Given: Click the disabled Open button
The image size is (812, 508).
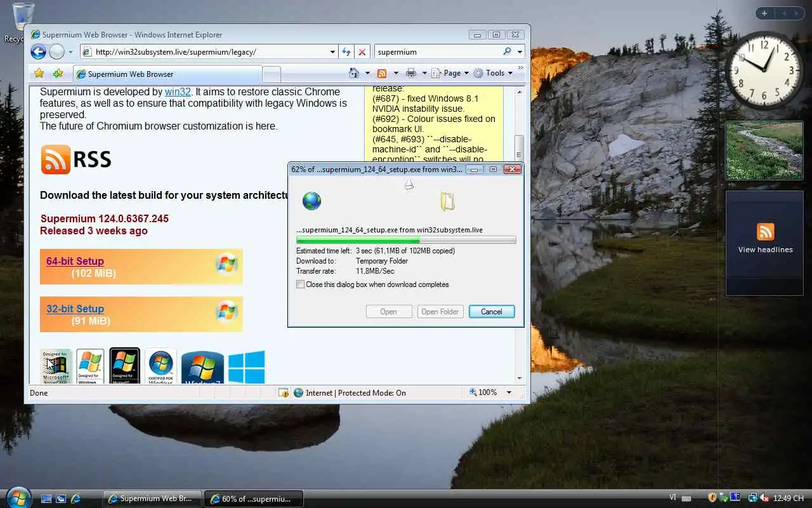Looking at the screenshot, I should click(x=388, y=311).
